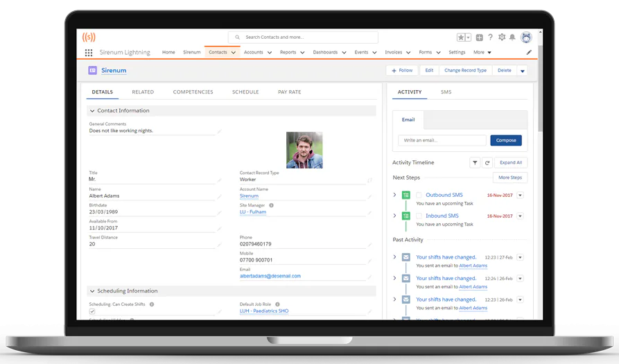
Task: Click search magnifier icon
Action: click(x=237, y=37)
